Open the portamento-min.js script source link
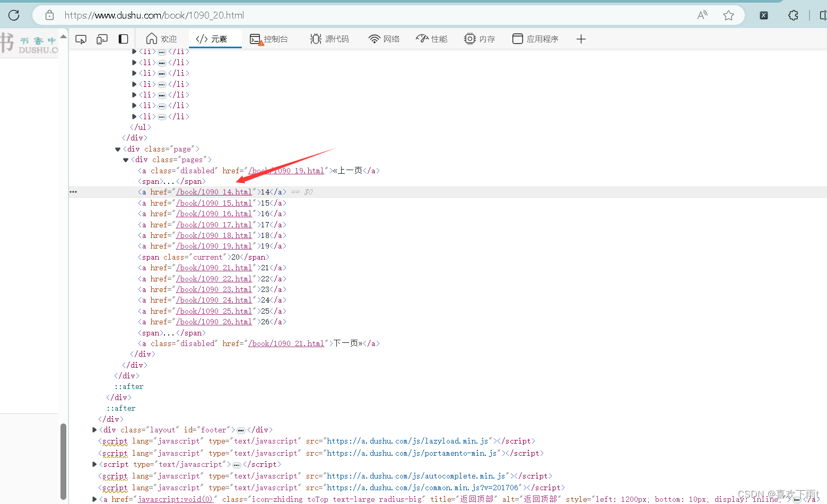Image resolution: width=827 pixels, height=504 pixels. tap(412, 453)
